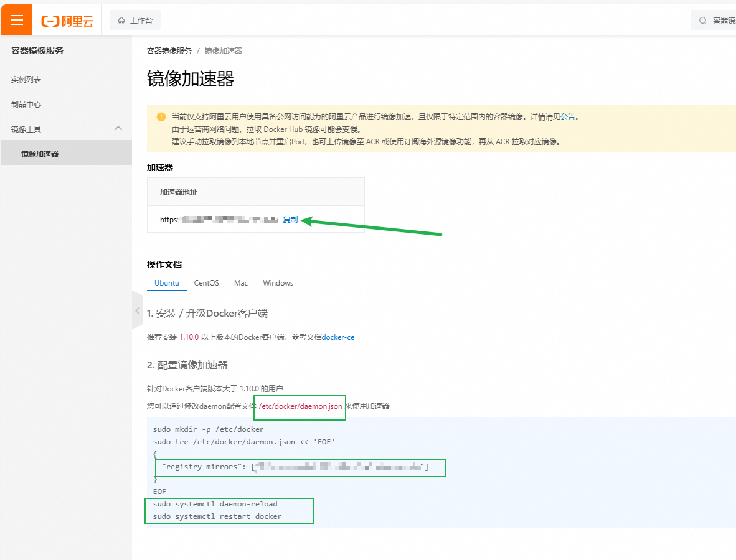Click the 容器镜像服务 breadcrumb link
The image size is (736, 560).
coord(169,50)
